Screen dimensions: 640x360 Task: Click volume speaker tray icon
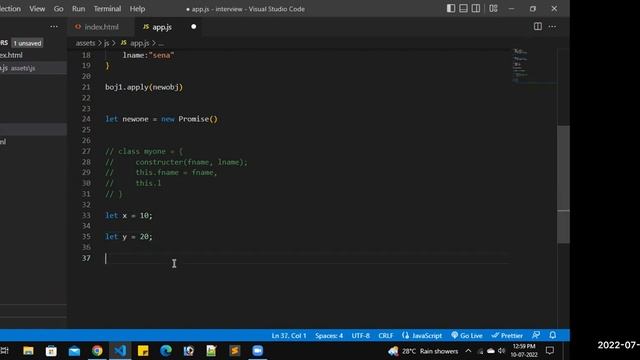point(502,351)
